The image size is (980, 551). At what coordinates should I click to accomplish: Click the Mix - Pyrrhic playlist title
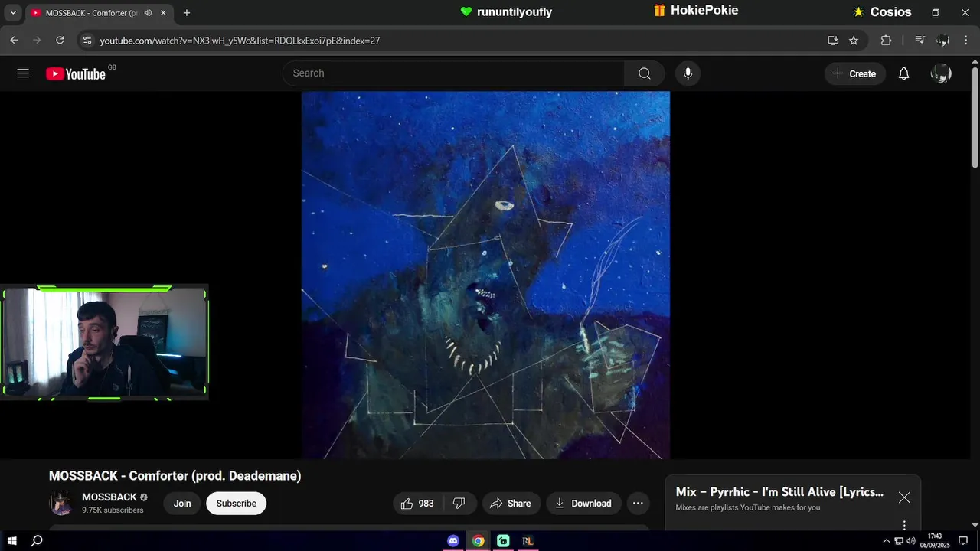[779, 492]
